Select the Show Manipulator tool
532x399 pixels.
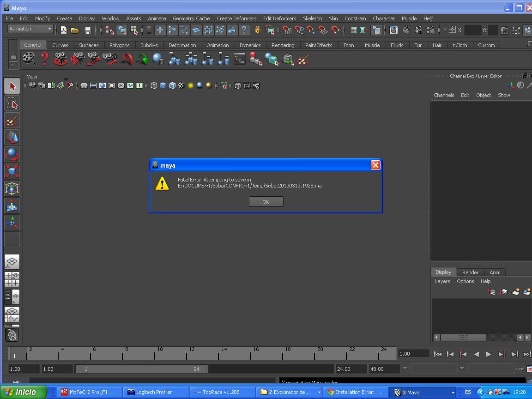[x=12, y=223]
